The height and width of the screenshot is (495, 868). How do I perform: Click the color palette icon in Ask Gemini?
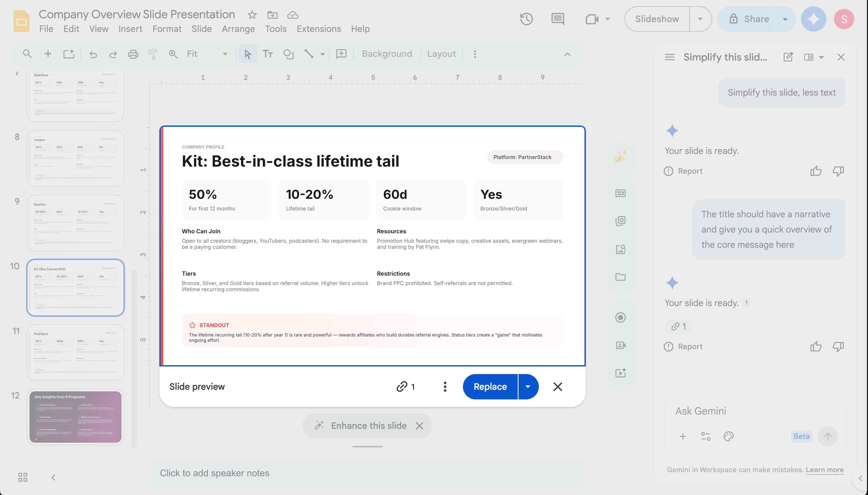click(728, 436)
